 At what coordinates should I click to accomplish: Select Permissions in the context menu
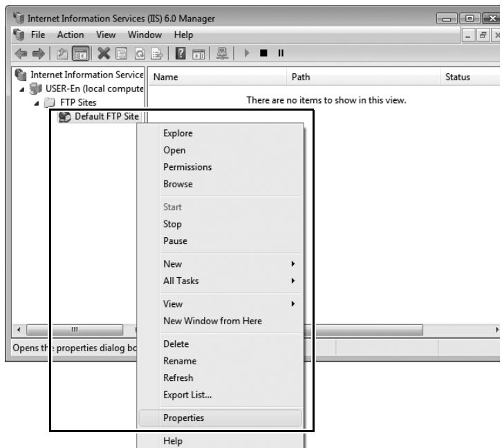221,167
